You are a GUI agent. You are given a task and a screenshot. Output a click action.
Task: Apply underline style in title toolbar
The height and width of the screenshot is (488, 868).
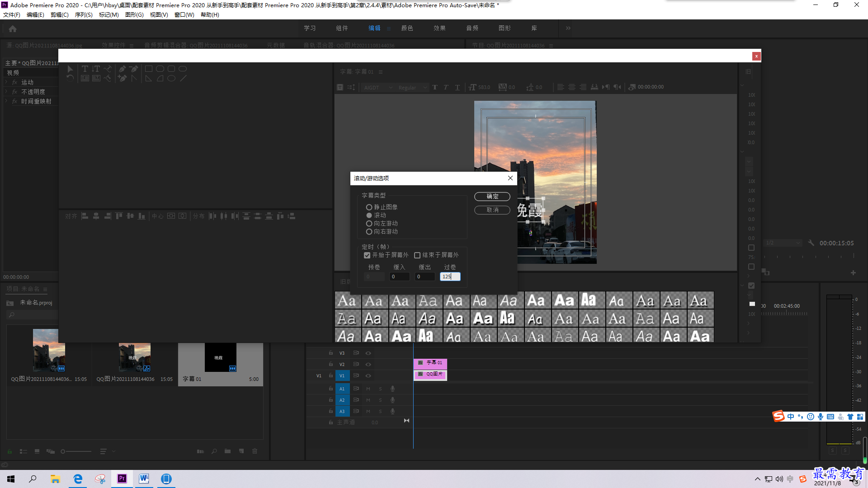click(457, 87)
